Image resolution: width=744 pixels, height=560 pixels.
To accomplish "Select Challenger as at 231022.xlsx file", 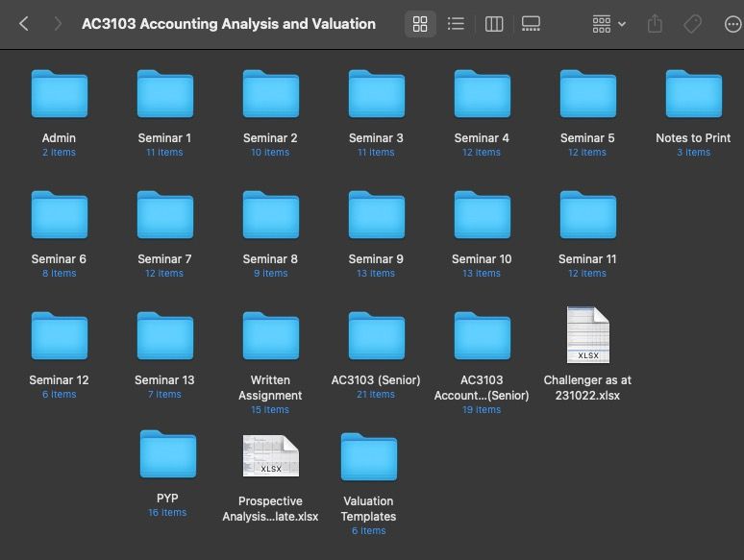I will tap(587, 335).
